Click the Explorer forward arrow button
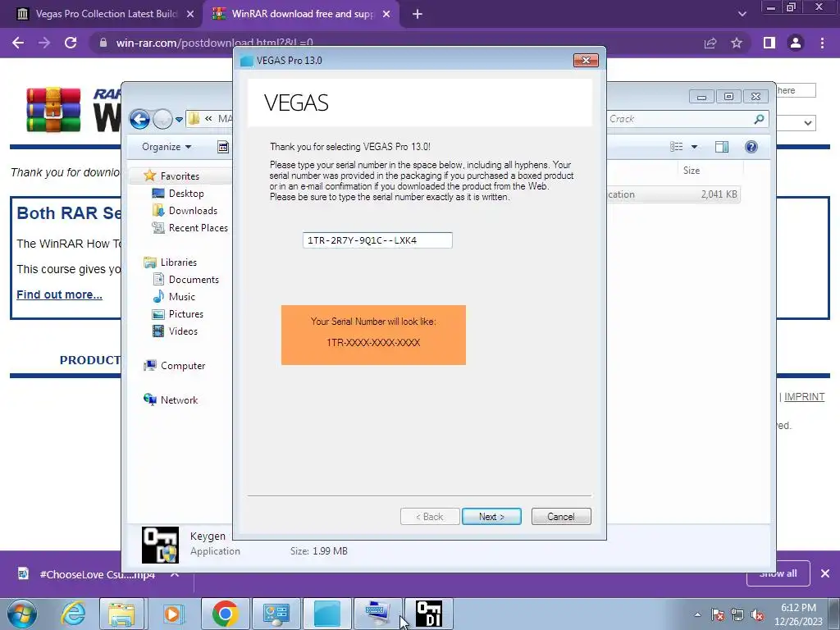This screenshot has height=630, width=840. 162,119
